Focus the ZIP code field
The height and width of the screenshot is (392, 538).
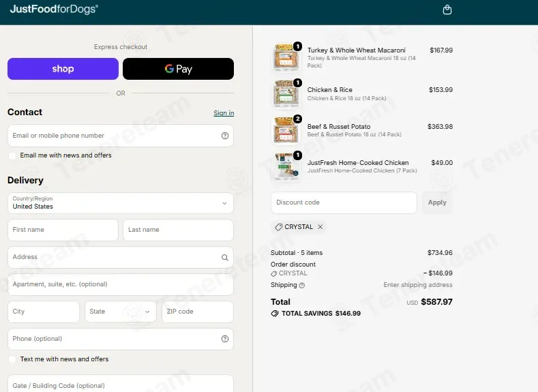click(198, 312)
